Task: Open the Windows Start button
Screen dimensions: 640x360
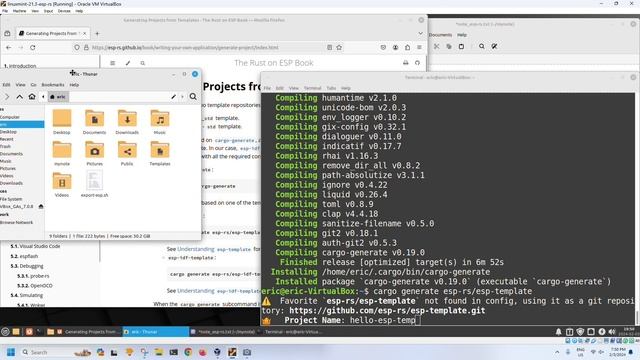Action: pyautogui.click(x=11, y=352)
